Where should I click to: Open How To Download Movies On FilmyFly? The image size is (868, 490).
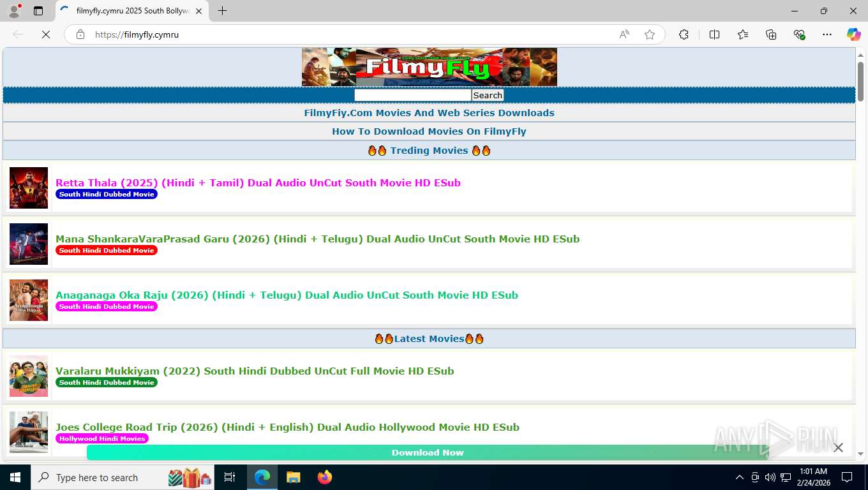tap(429, 131)
